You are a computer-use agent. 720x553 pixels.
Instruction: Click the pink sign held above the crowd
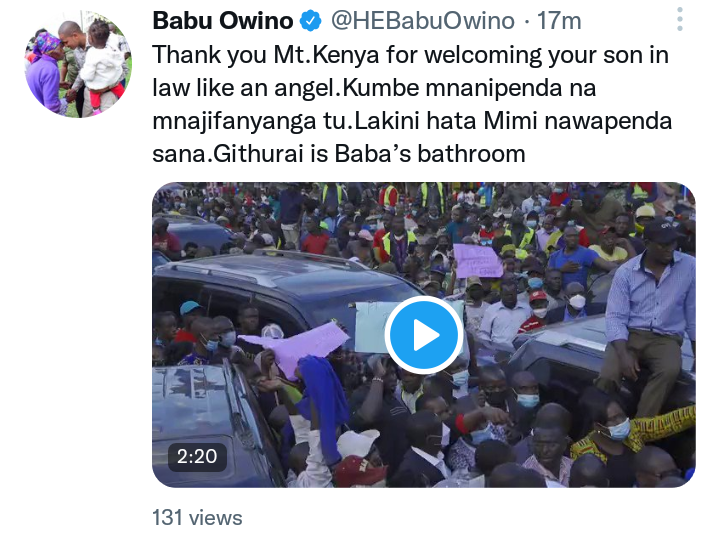(478, 260)
